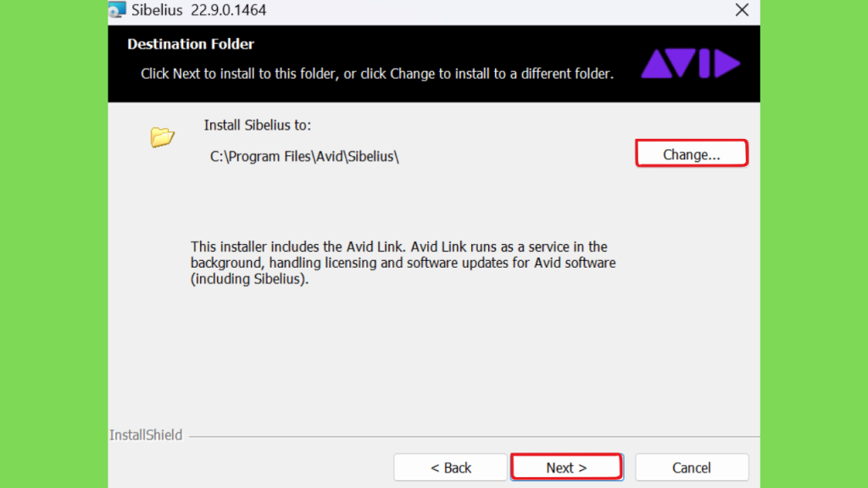Proceed with the Next button
This screenshot has height=488, width=868.
tap(566, 468)
